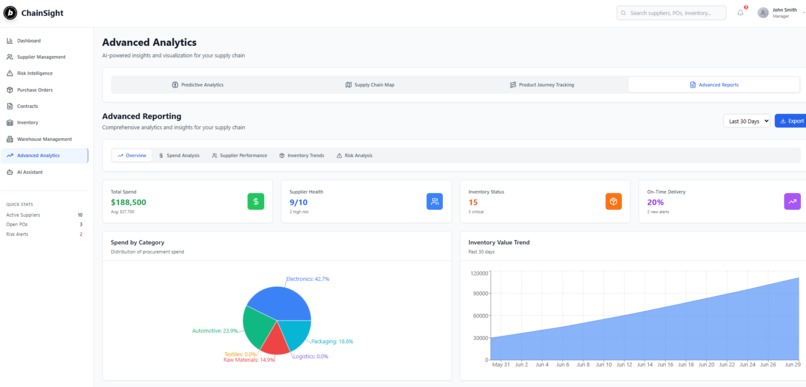Click Open POs quick stat

point(44,225)
